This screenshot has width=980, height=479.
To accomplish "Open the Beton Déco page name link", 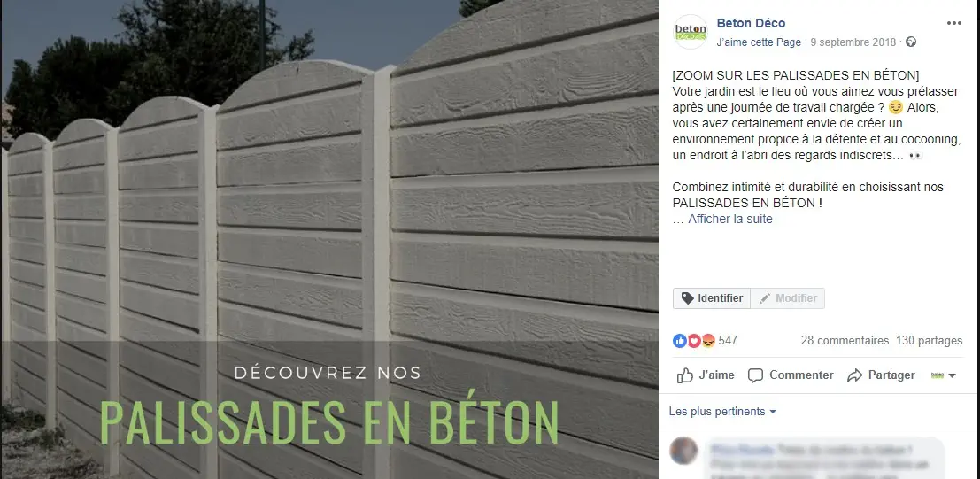I will [751, 23].
